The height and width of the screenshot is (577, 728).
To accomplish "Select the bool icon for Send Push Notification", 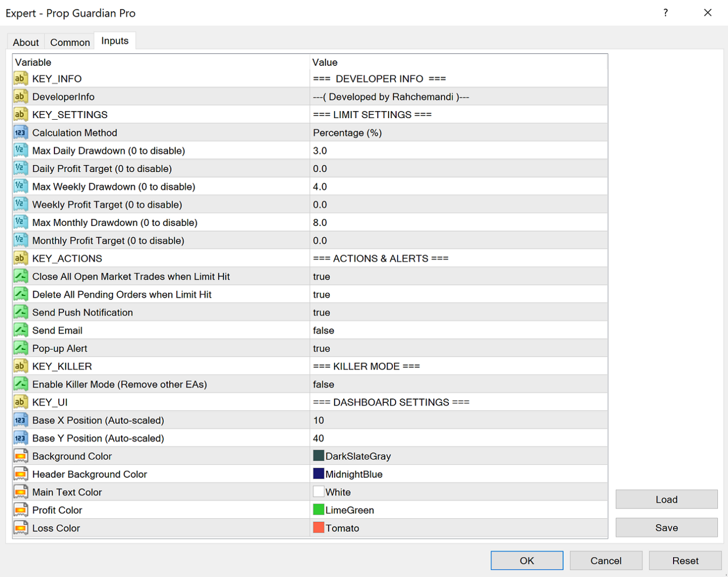I will click(x=20, y=312).
